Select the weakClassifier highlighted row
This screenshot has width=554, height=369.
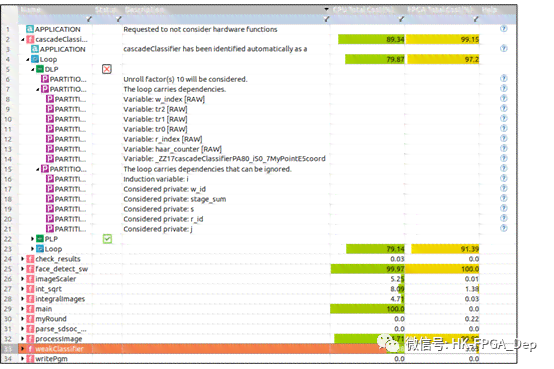click(x=258, y=349)
